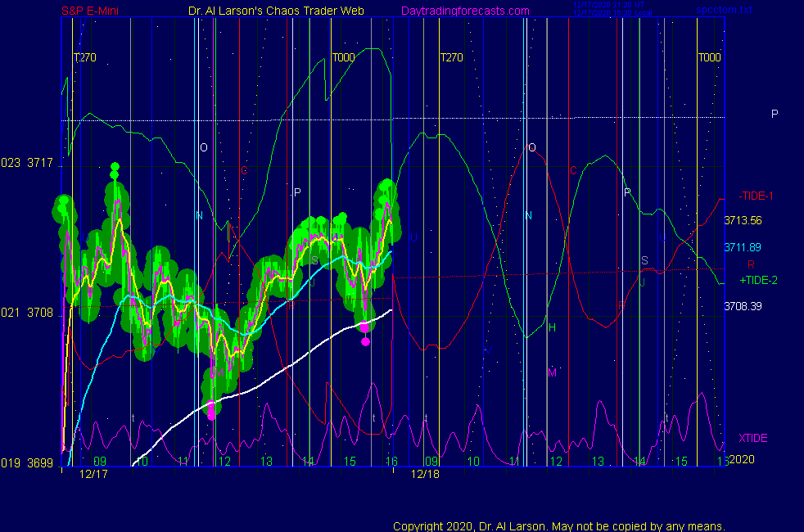Click the green 'H' label on 12/18
The image size is (804, 532).
click(x=552, y=327)
